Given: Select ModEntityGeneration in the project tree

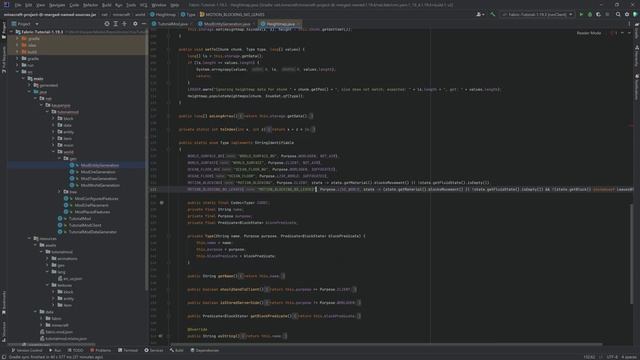Looking at the screenshot, I should pos(100,165).
